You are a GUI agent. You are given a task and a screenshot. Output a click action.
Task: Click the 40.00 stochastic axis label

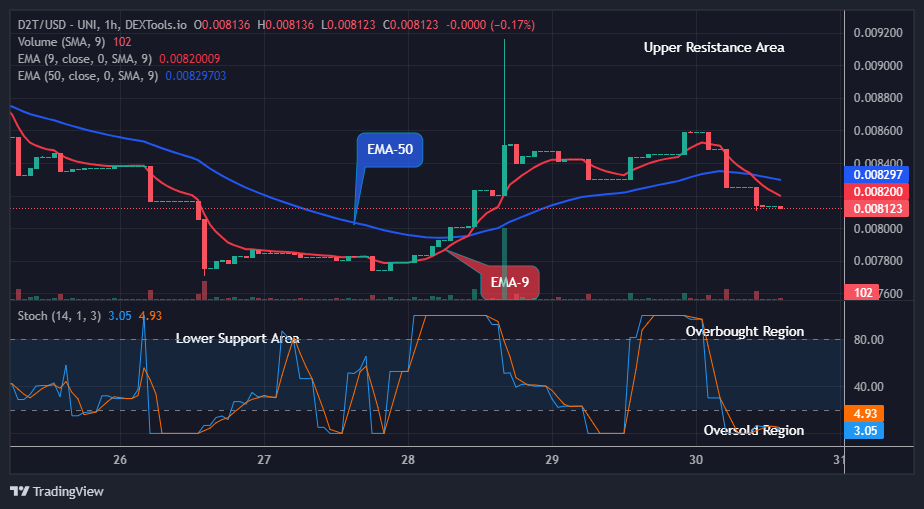869,387
